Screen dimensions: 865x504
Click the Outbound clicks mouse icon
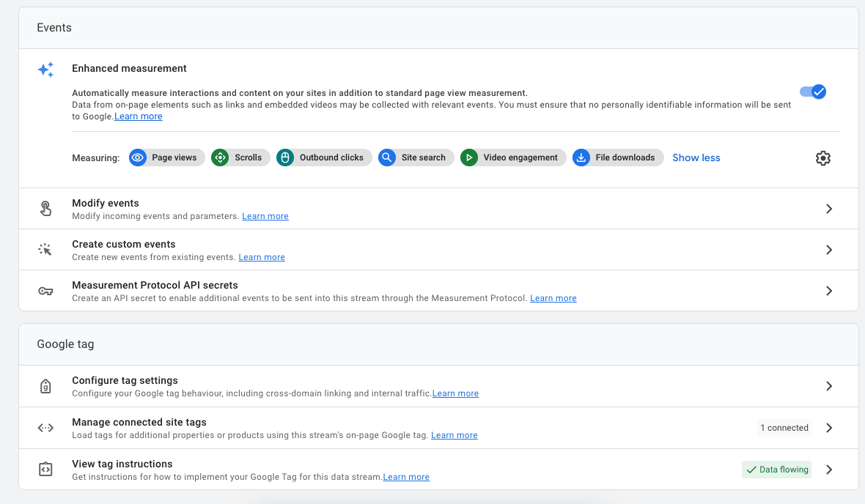pos(285,157)
